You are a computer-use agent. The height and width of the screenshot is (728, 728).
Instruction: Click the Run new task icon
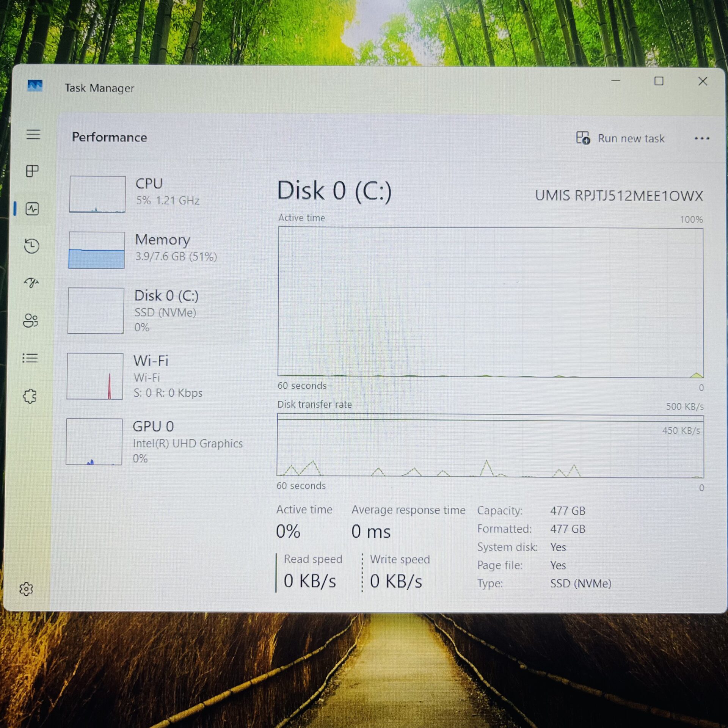coord(583,138)
